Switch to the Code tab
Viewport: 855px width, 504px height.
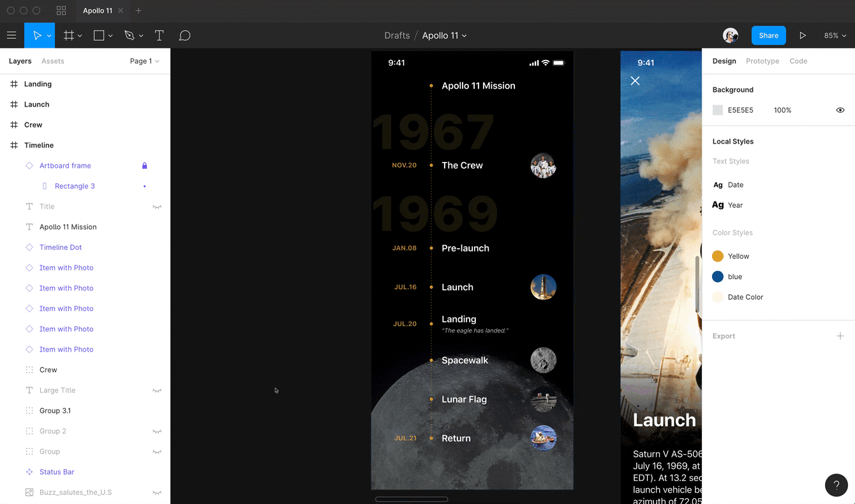tap(798, 61)
